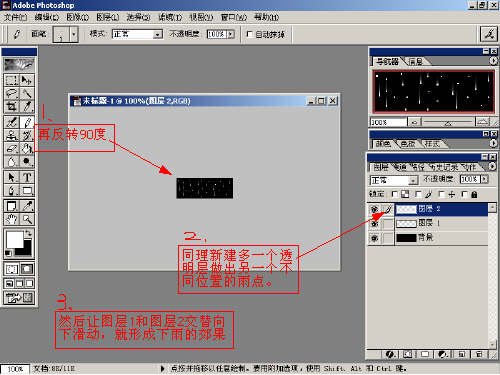Hide layer 2 with its eye icon

[x=375, y=209]
